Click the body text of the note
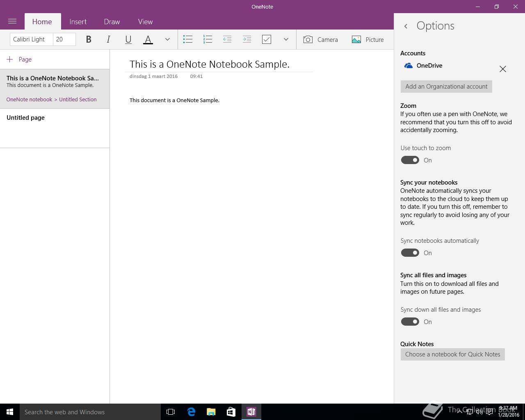 pos(174,100)
